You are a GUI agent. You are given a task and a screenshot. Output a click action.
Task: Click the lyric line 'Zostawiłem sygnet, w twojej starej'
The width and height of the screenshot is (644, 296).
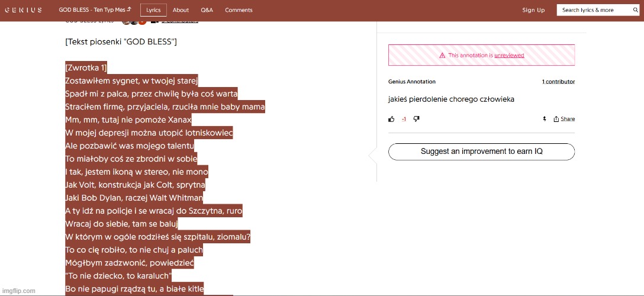(x=132, y=81)
